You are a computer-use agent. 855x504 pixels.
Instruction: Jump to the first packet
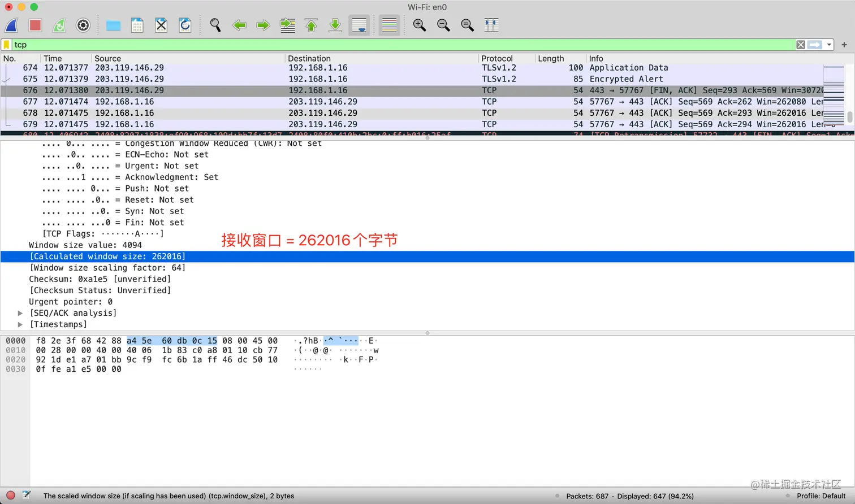pyautogui.click(x=312, y=25)
